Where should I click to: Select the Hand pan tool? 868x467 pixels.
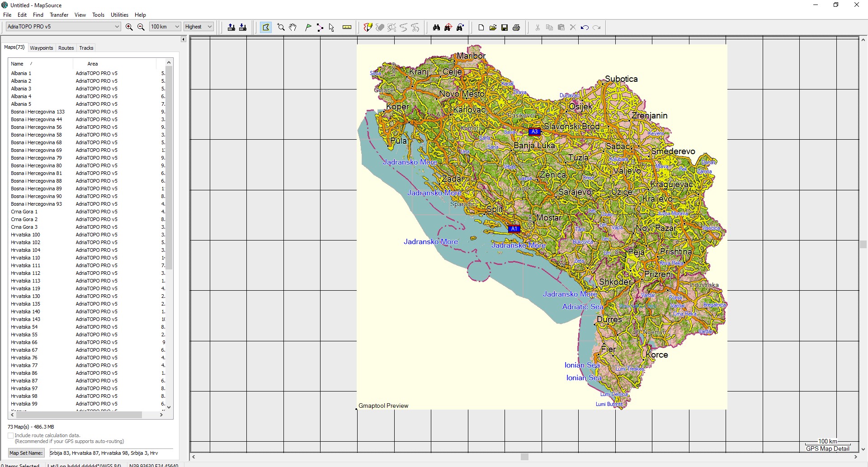coord(292,27)
